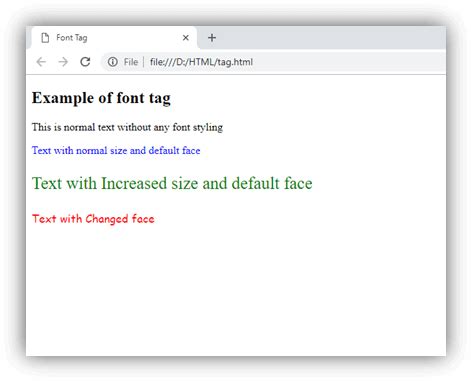The image size is (471, 381).
Task: Click the browser back arrow
Action: click(x=41, y=62)
